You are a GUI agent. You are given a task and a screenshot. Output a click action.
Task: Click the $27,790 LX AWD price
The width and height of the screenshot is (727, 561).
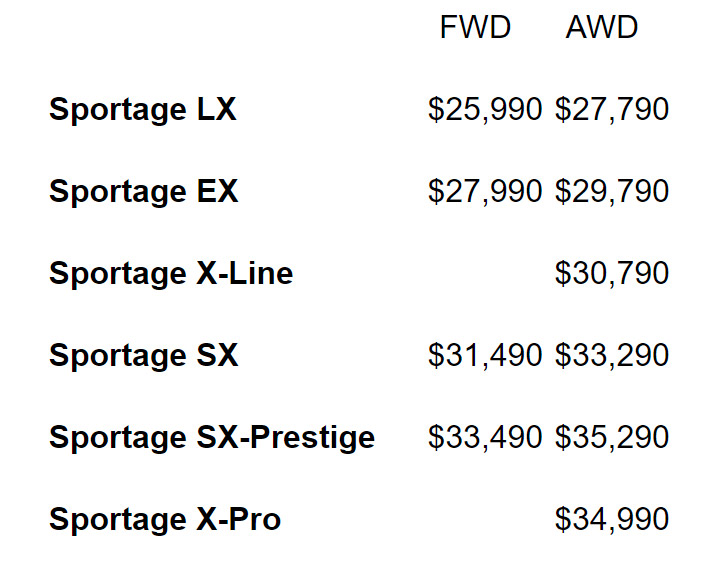click(x=612, y=109)
